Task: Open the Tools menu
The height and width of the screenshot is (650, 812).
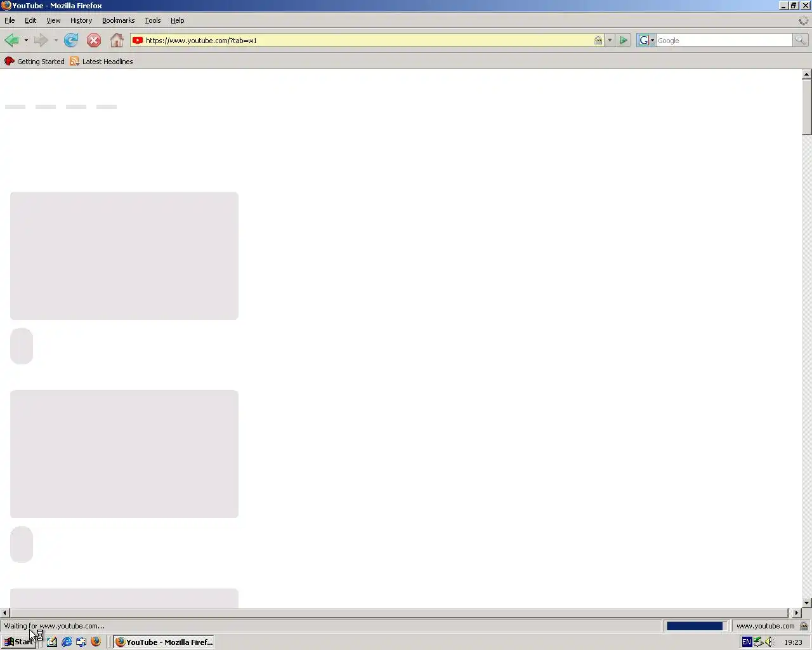Action: point(152,20)
